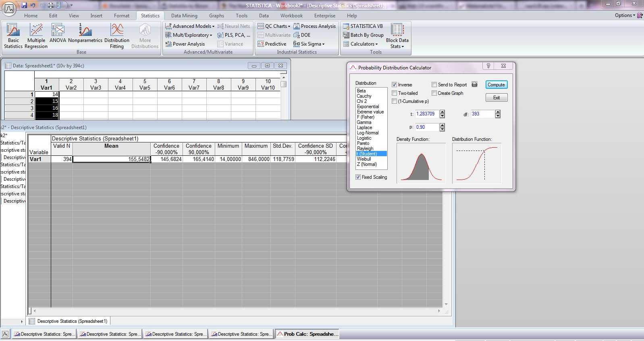Check the Create Graph box
Viewport: 644px width, 341px height.
pos(434,93)
